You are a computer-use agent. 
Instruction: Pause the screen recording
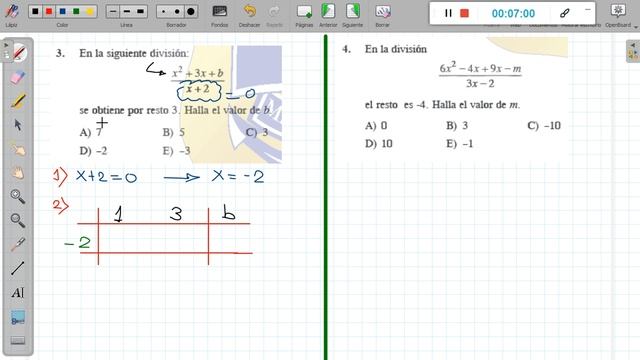point(448,13)
